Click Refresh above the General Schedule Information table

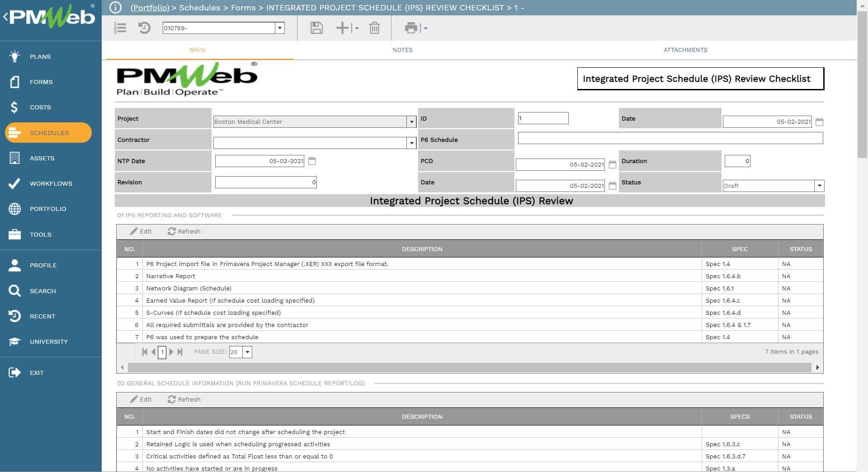[184, 399]
